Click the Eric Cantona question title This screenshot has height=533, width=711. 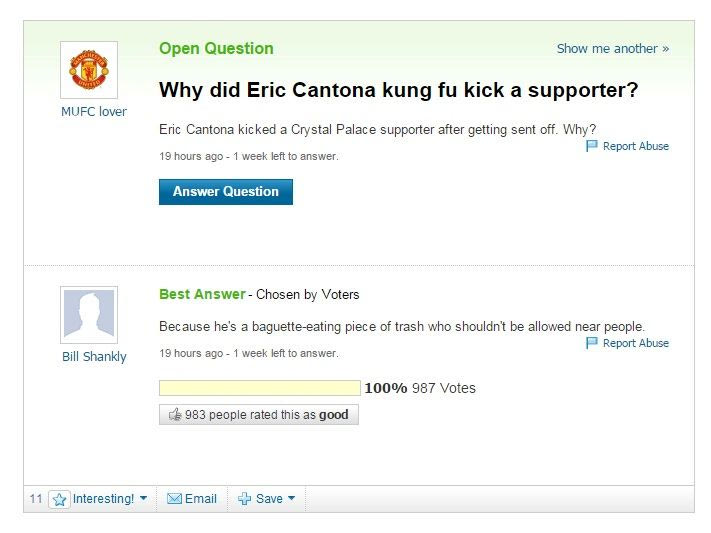coord(398,90)
